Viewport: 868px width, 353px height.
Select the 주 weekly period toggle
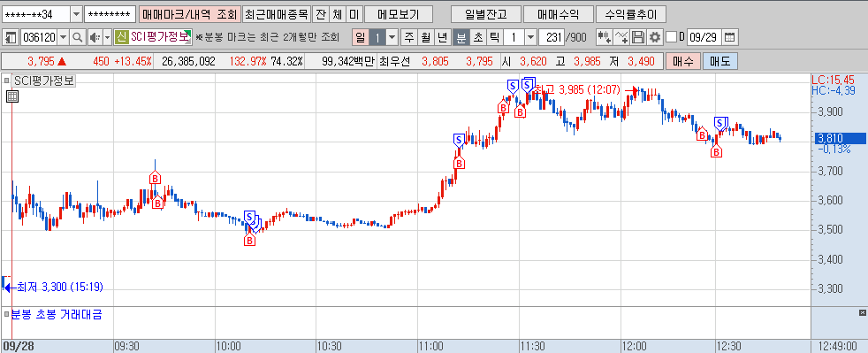point(408,38)
